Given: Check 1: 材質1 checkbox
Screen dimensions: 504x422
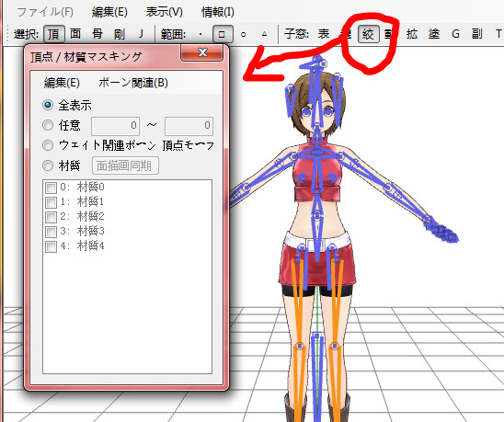Looking at the screenshot, I should tap(52, 202).
